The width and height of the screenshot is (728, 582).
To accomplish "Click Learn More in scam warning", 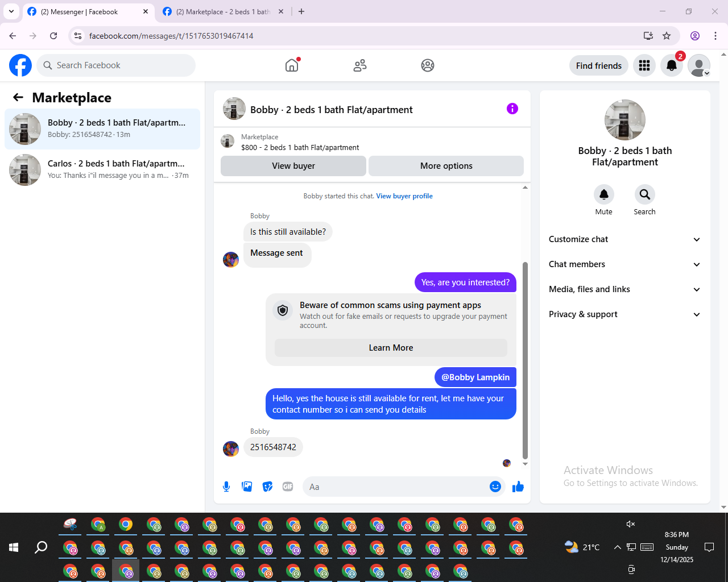I will coord(391,348).
